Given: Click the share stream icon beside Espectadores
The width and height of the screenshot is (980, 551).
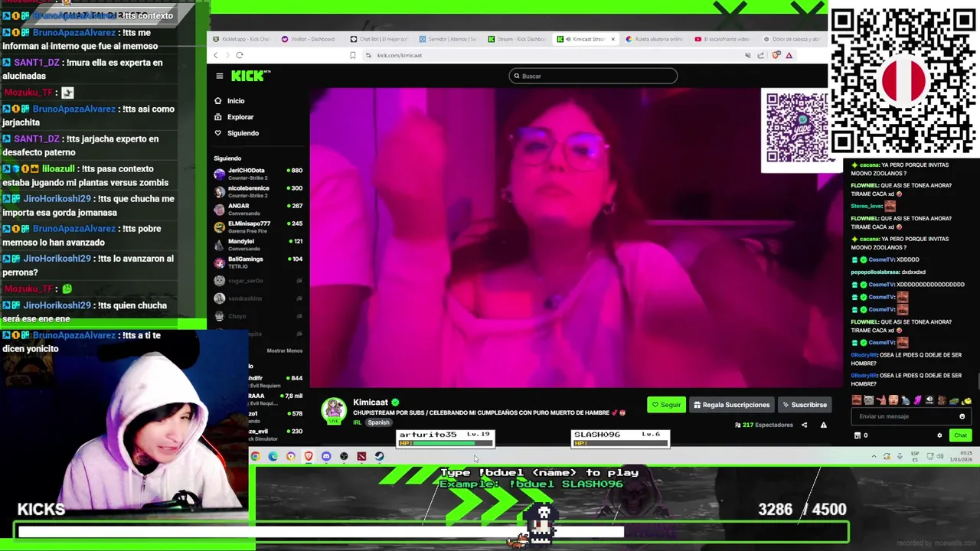Looking at the screenshot, I should pos(804,425).
